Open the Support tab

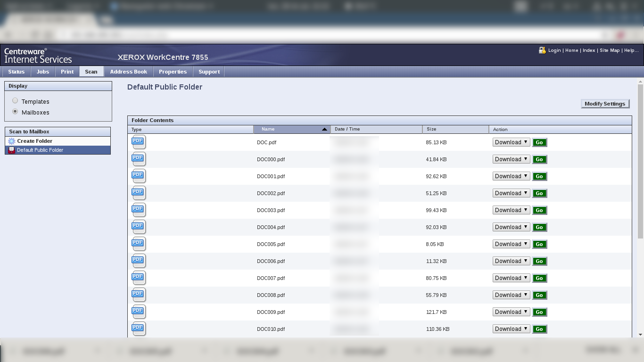click(x=209, y=72)
